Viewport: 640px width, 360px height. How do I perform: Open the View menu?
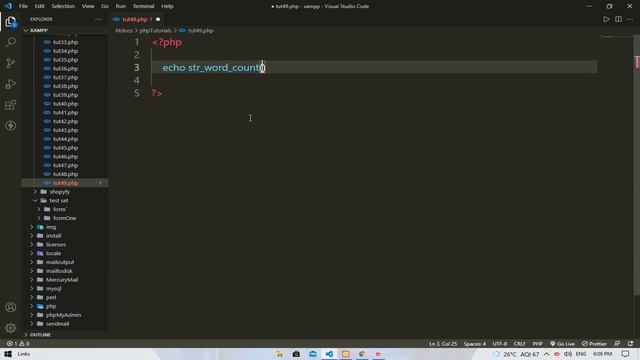[88, 6]
